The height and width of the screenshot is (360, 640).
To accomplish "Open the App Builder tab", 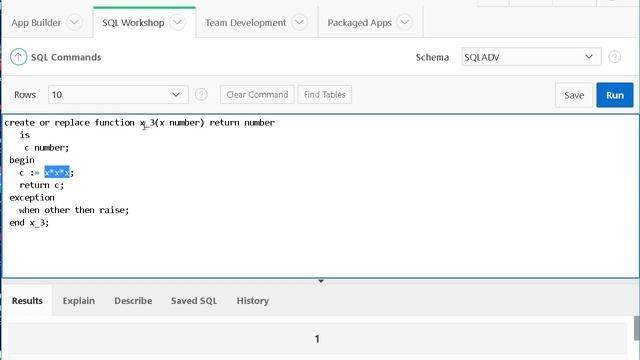I will 36,23.
